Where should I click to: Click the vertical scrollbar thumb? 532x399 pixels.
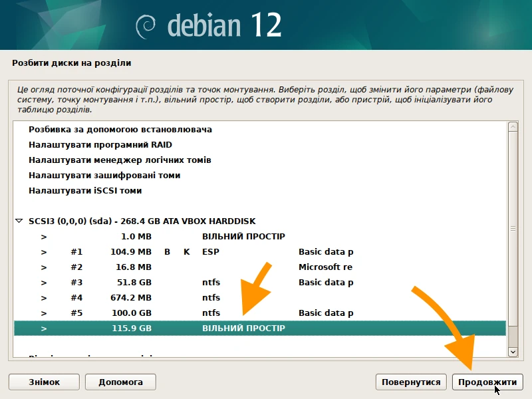point(513,229)
